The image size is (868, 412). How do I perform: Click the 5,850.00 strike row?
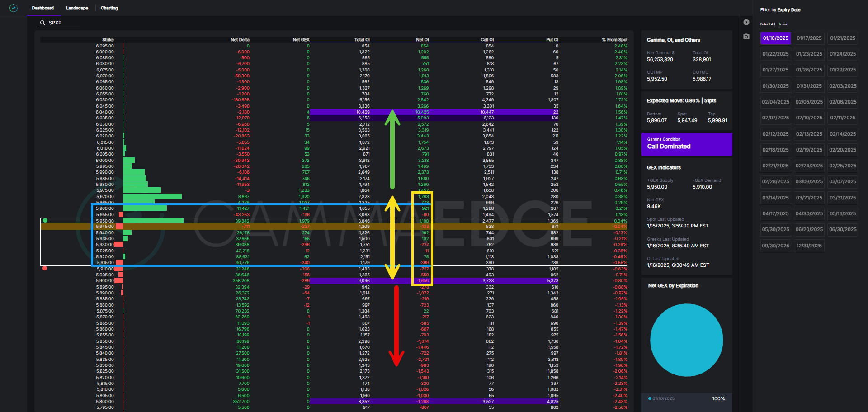(x=334, y=341)
